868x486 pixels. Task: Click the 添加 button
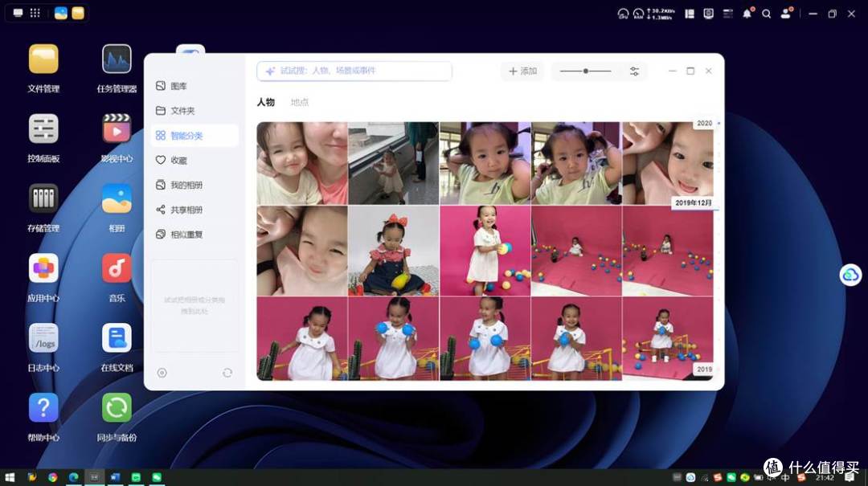(x=522, y=71)
